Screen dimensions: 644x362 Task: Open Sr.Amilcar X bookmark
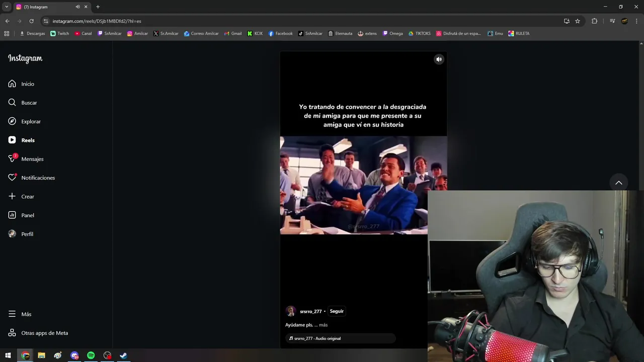click(166, 34)
